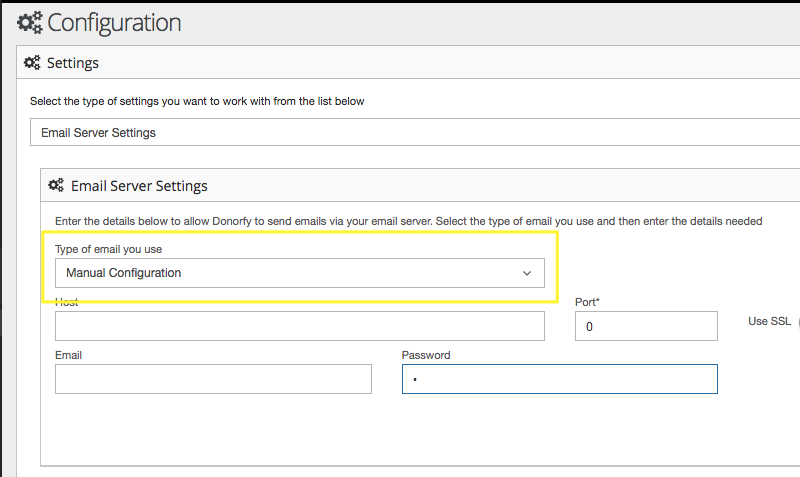The width and height of the screenshot is (800, 477).
Task: Click the Port field showing 0
Action: 646,326
